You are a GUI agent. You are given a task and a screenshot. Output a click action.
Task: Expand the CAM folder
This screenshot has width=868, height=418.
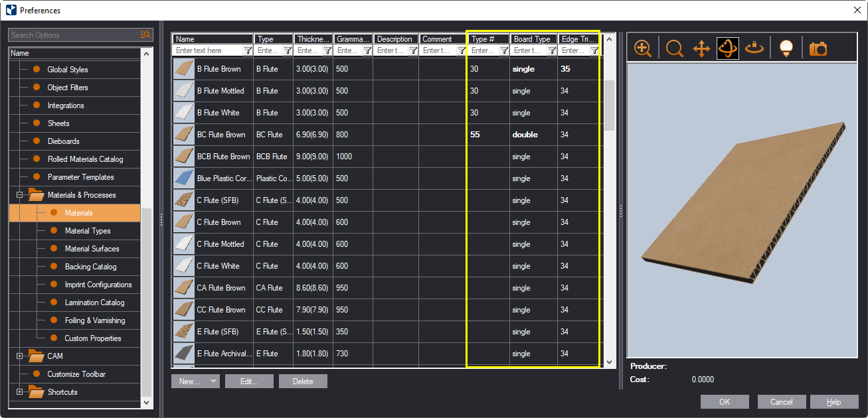(20, 356)
